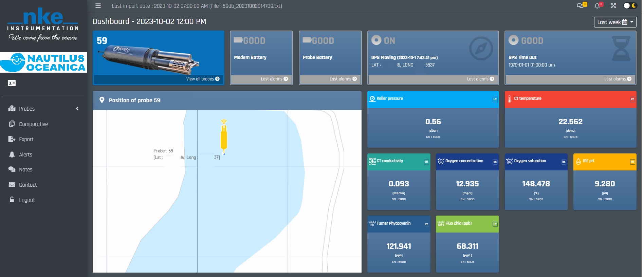Image resolution: width=644 pixels, height=277 pixels.
Task: Open the chat messages icon in header
Action: pos(581,6)
